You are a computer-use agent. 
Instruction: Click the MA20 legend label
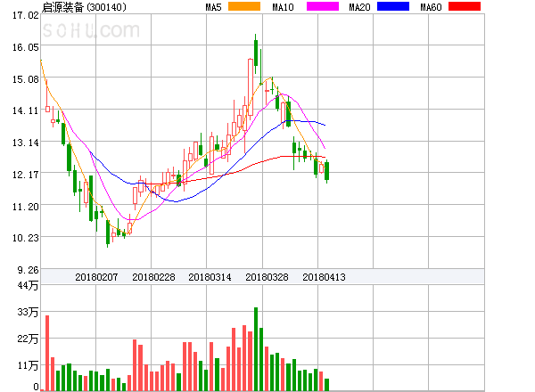tap(359, 7)
